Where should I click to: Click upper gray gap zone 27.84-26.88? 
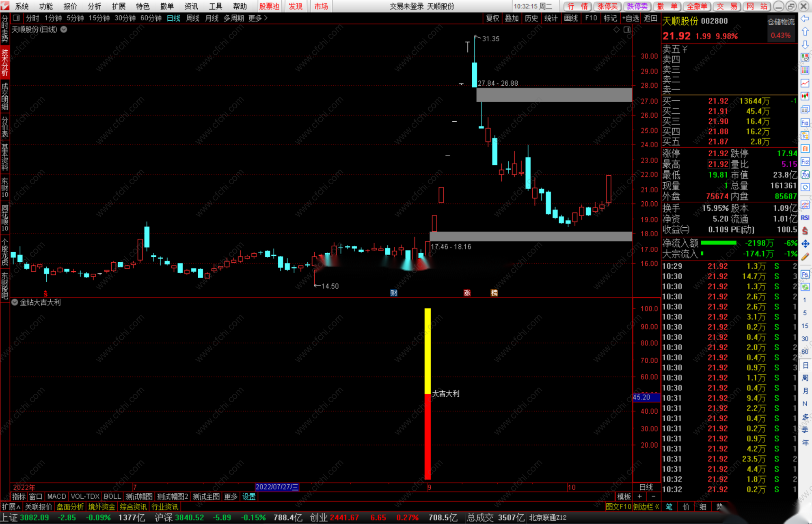click(554, 95)
